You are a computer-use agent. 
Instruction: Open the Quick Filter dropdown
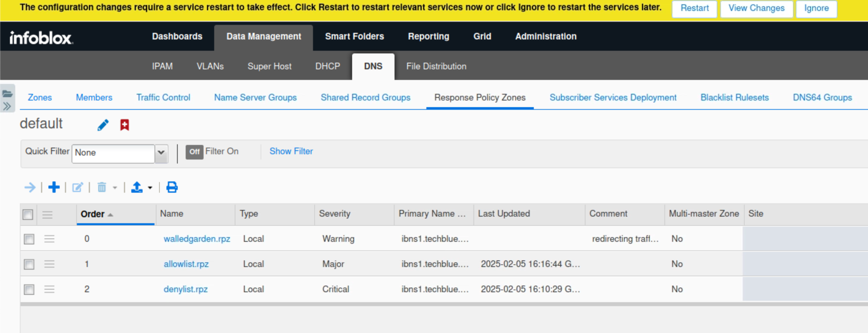[161, 152]
